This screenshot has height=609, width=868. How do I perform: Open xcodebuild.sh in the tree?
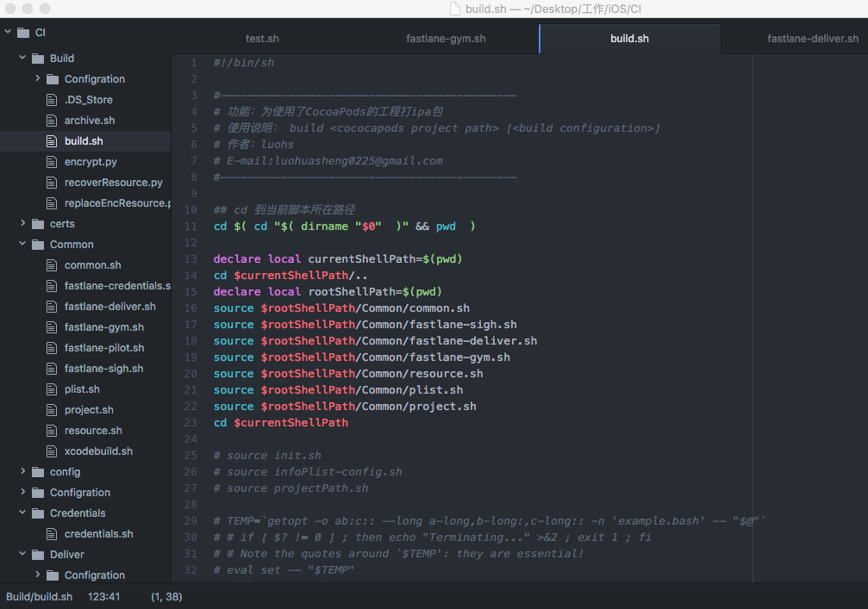(98, 451)
